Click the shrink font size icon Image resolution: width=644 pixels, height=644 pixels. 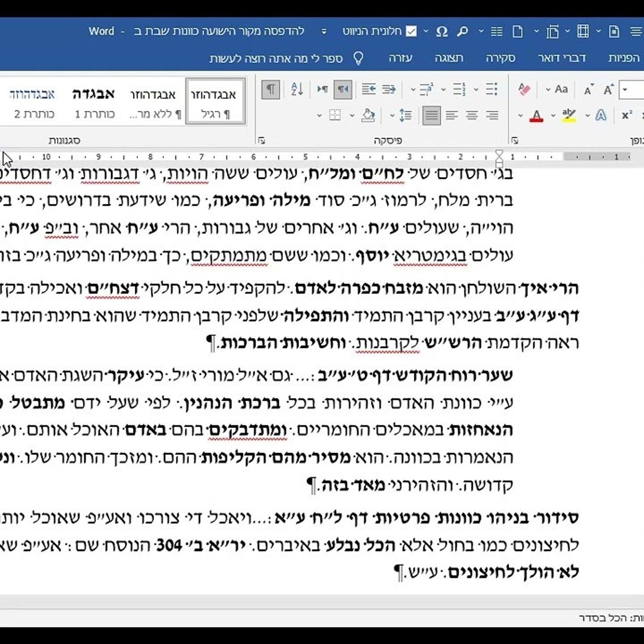[x=588, y=90]
